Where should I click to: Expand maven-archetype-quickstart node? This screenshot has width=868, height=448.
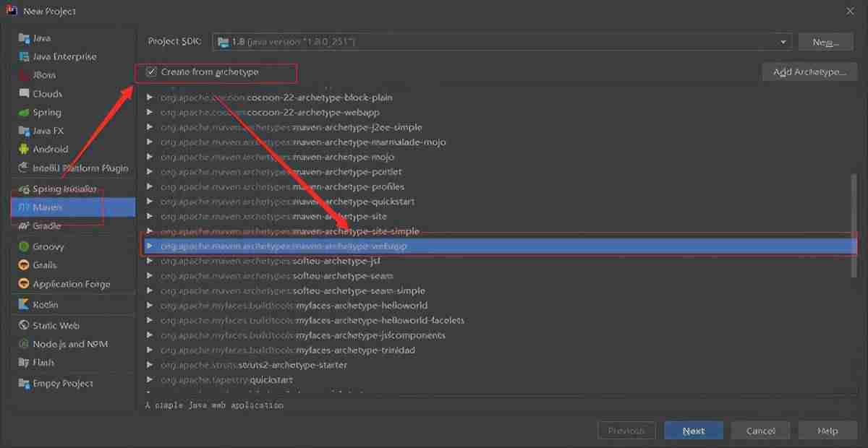pos(150,202)
